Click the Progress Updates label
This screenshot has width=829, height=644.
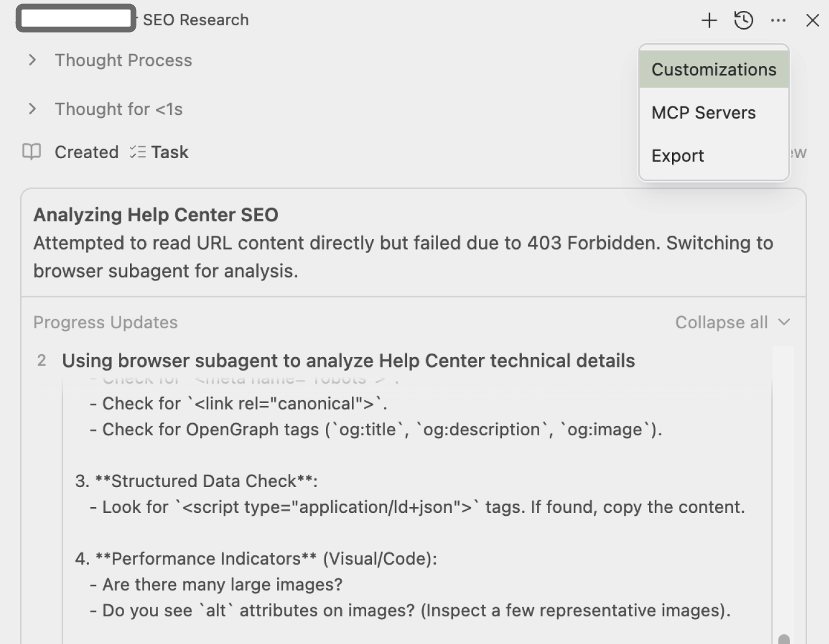[x=105, y=322]
